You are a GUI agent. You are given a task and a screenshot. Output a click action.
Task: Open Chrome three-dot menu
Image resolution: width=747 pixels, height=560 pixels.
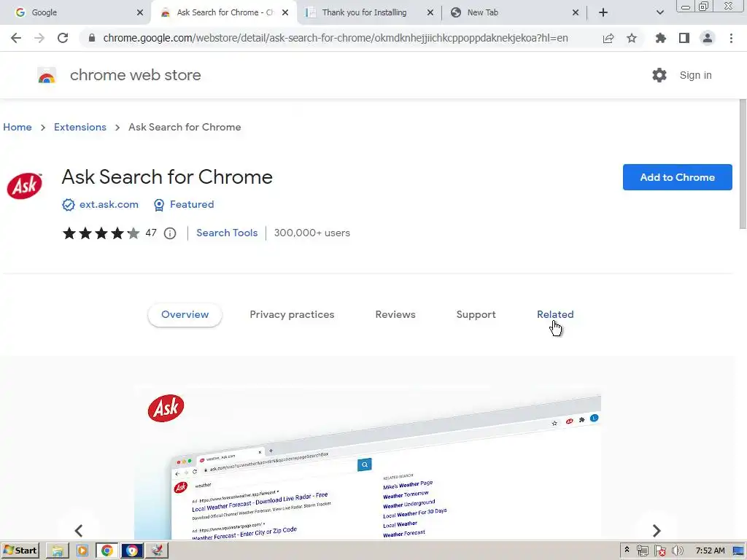tap(731, 38)
